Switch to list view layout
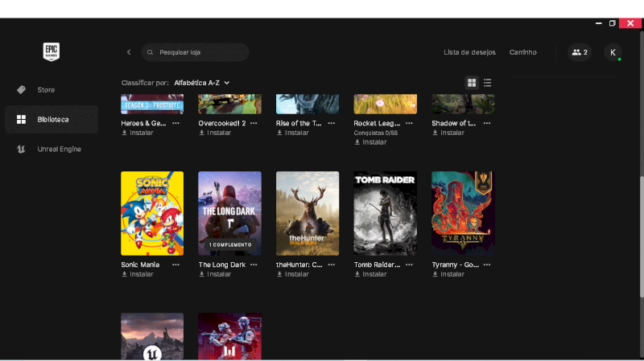Image resolution: width=644 pixels, height=361 pixels. click(488, 83)
